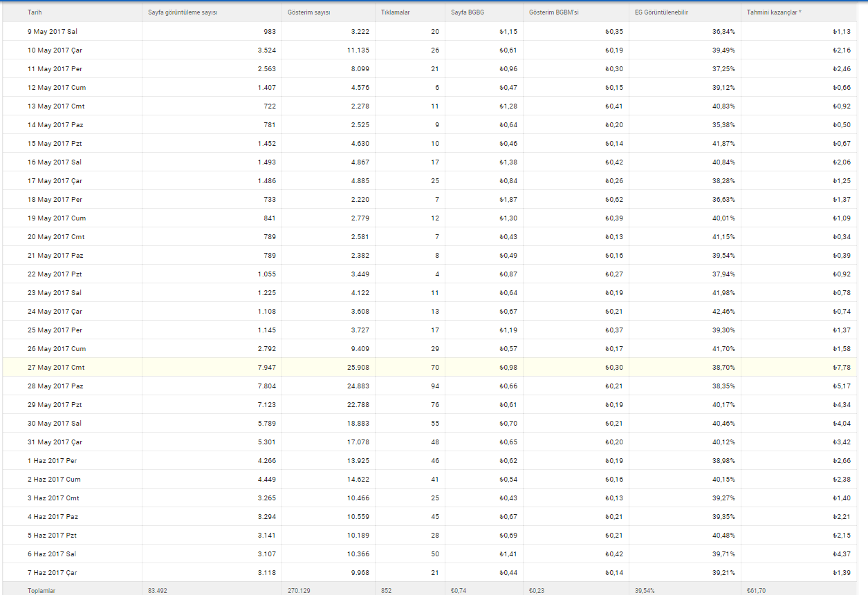Click the Toplamlar totals row label
The image size is (868, 595).
point(41,591)
